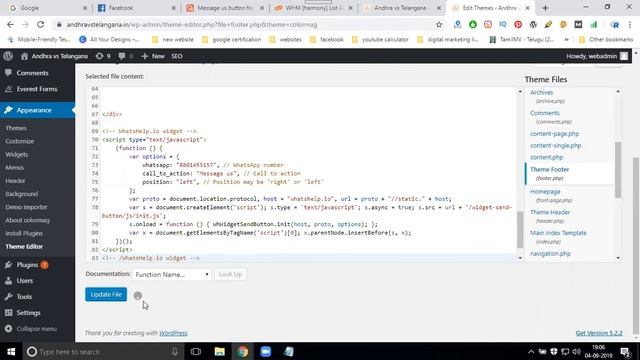Collapse the admin sidebar menu

pos(31,329)
